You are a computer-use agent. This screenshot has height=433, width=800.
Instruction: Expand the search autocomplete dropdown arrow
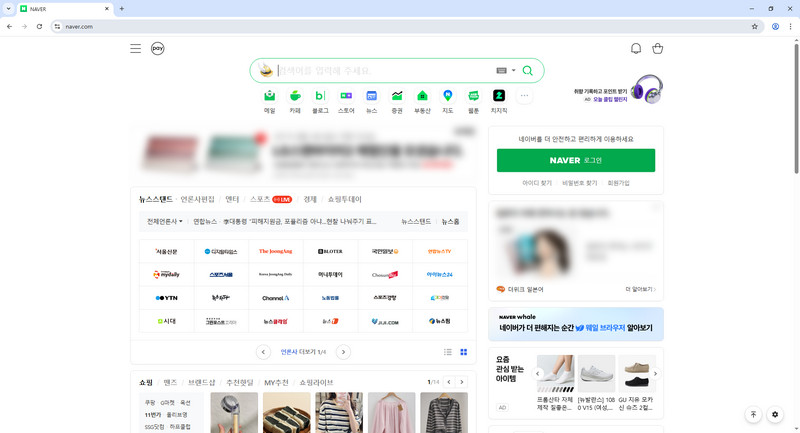point(514,70)
